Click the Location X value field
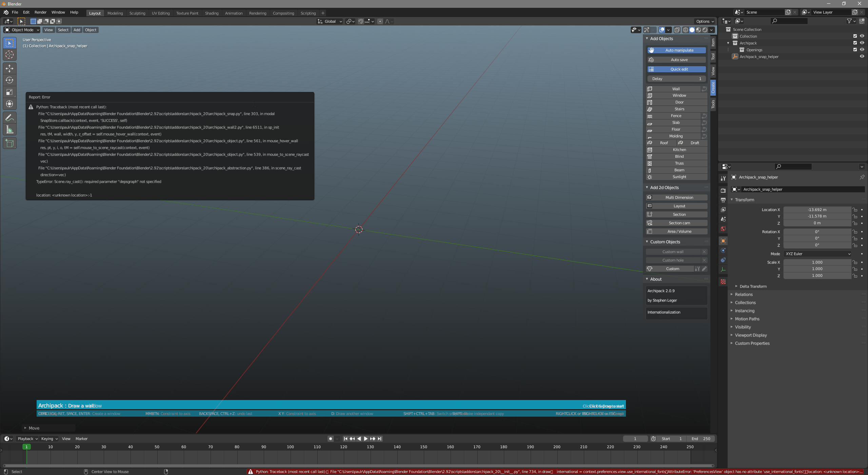 817,210
